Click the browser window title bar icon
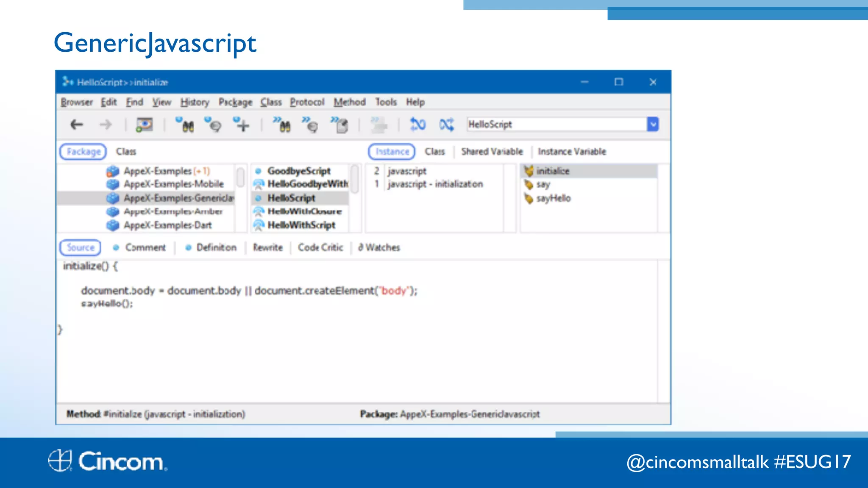Image resolution: width=868 pixels, height=488 pixels. coord(67,81)
